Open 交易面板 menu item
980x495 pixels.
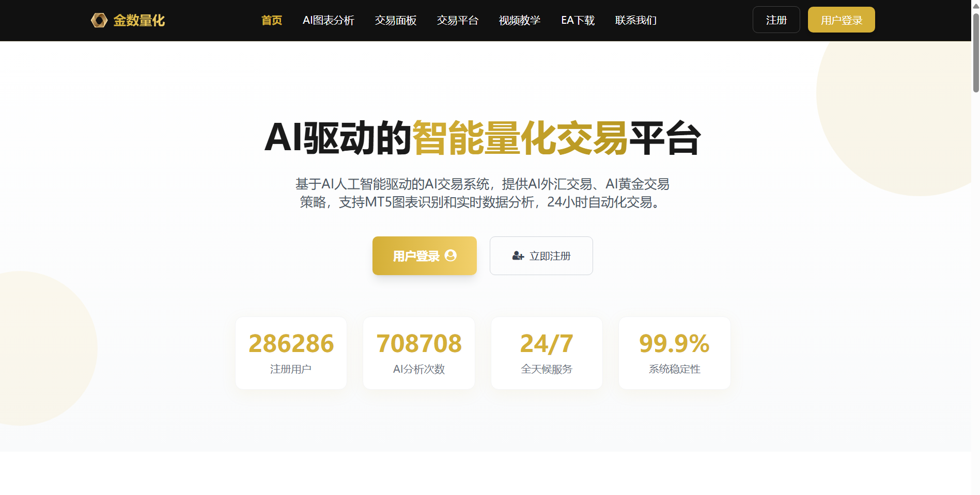tap(396, 20)
